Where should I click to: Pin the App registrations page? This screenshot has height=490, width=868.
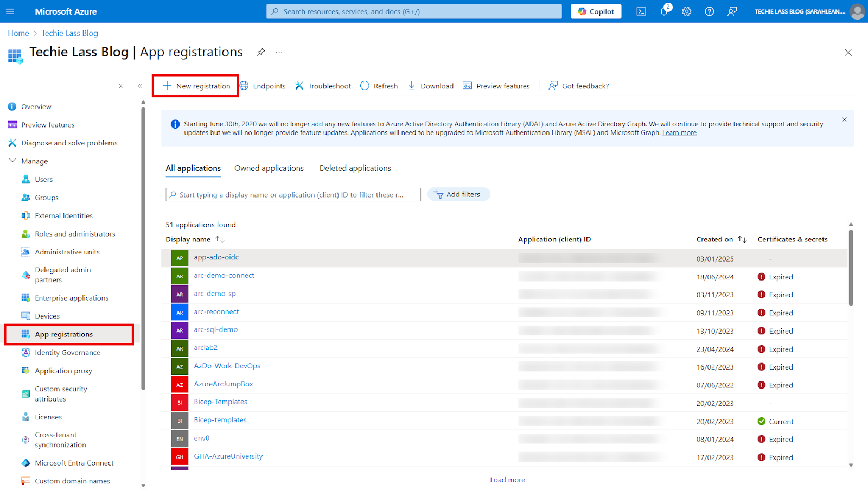[x=261, y=52]
